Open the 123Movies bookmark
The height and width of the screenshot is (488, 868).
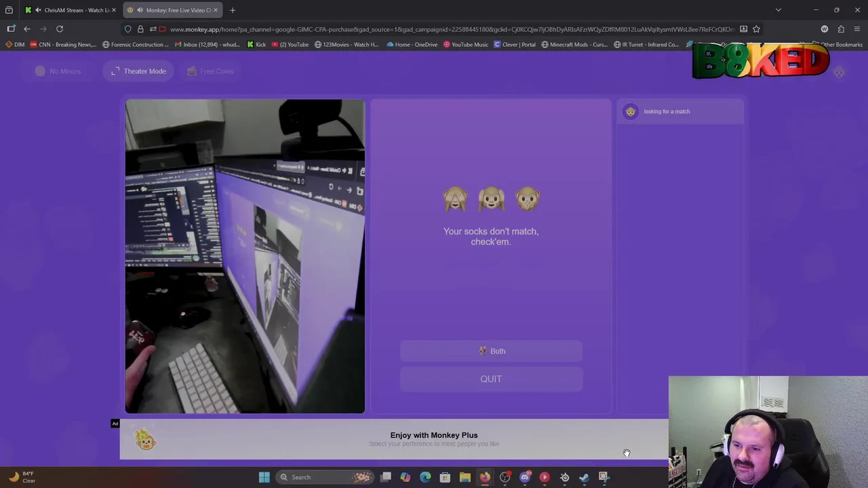[x=347, y=45]
